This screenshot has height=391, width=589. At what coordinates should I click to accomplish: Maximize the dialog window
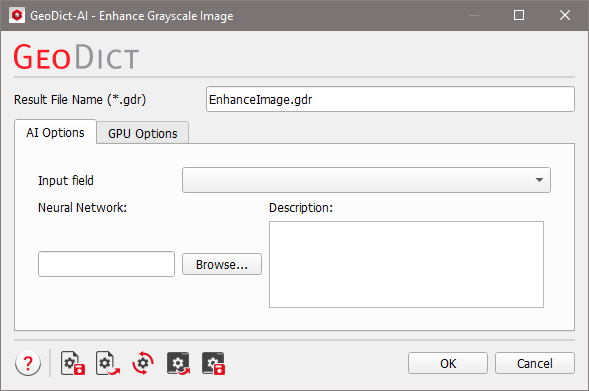coord(519,15)
